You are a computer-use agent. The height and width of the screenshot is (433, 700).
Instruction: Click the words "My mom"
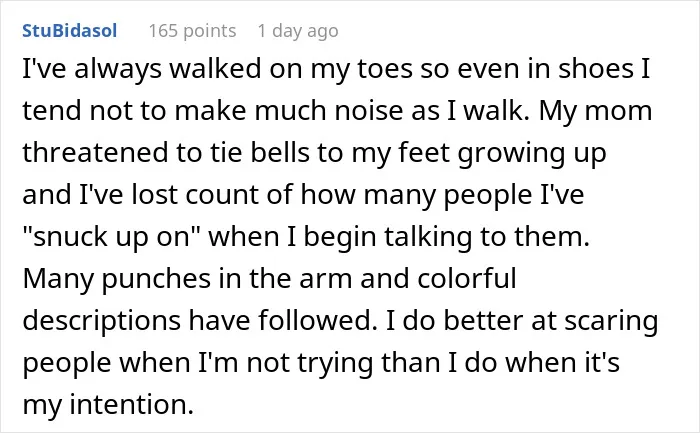595,112
